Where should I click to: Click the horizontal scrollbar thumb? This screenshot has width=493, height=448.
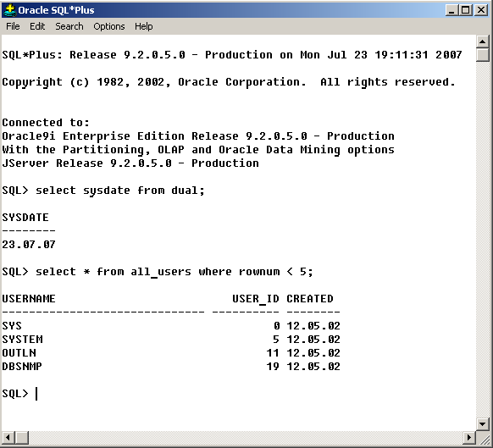tap(22, 437)
